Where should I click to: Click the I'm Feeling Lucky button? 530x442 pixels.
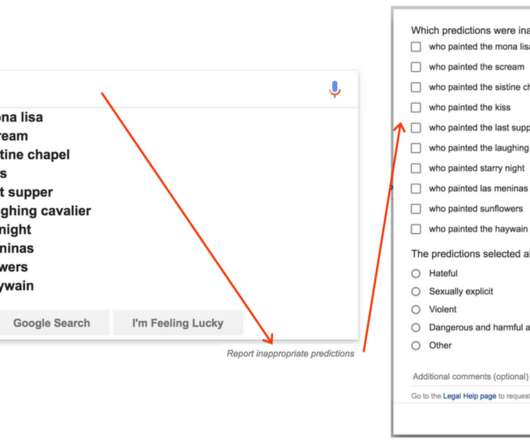pyautogui.click(x=178, y=323)
